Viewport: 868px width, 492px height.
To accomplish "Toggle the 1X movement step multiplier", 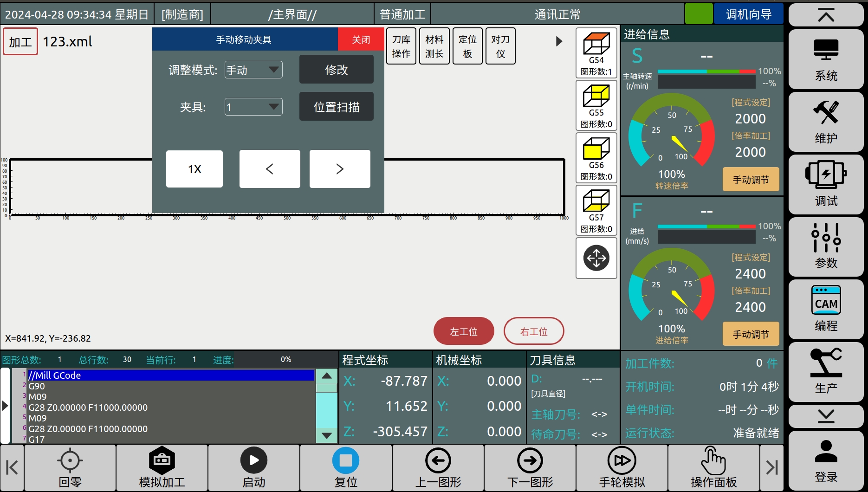I will [194, 169].
